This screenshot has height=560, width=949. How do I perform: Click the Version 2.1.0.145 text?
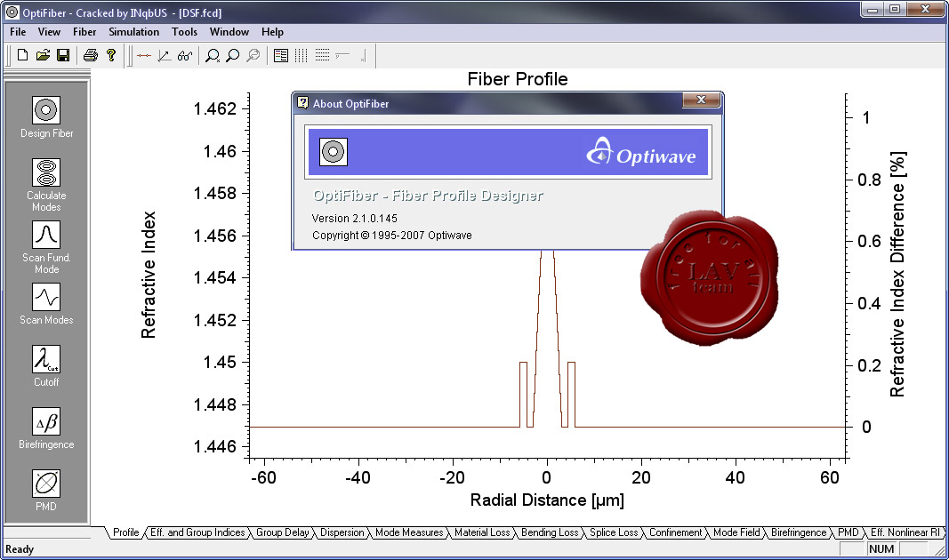[355, 219]
